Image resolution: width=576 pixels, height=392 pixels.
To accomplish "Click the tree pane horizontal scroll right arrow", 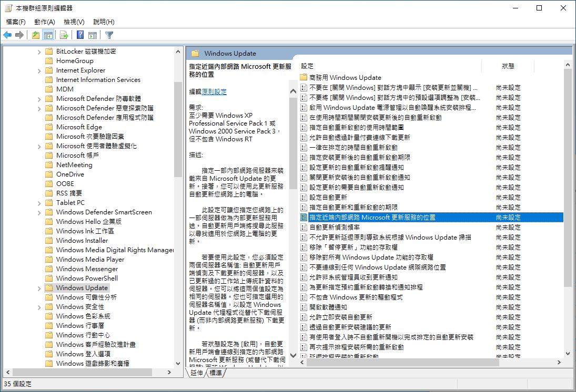I will pos(169,372).
